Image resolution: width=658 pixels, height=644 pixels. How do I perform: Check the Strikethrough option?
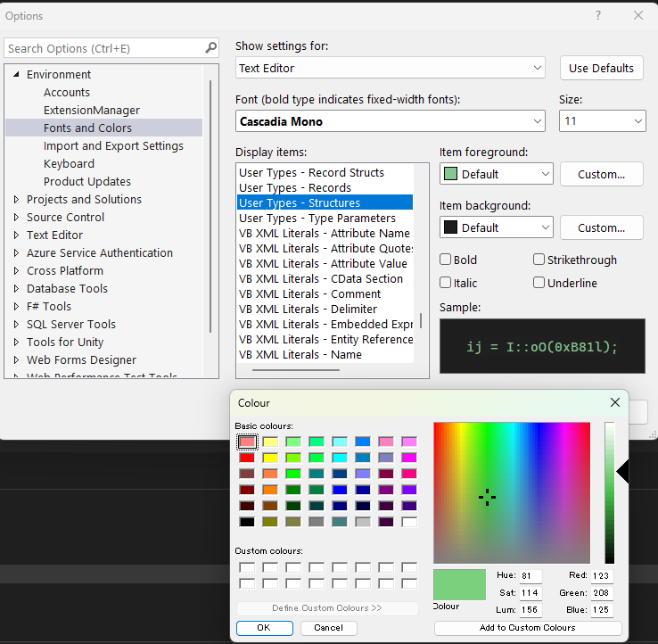[539, 260]
